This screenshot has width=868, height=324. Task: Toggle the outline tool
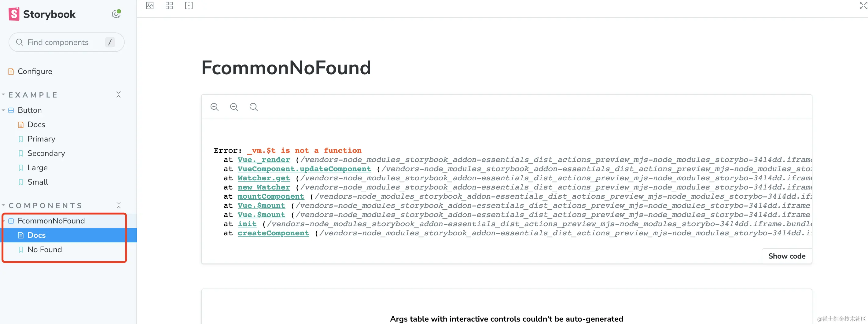(x=189, y=6)
